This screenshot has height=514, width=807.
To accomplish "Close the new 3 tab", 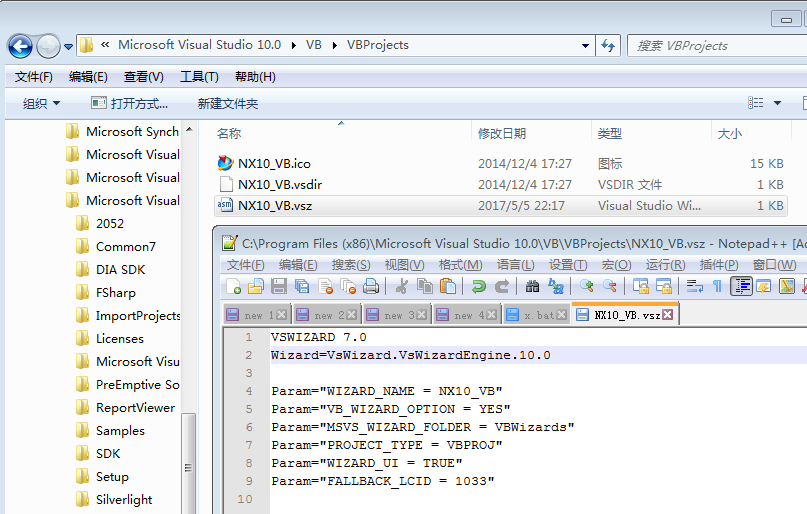I will coord(421,315).
